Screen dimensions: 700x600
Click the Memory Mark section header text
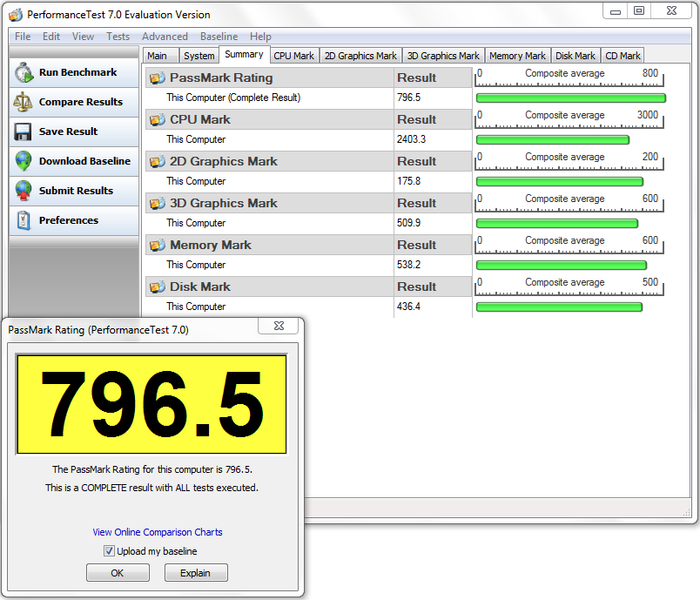coord(211,245)
